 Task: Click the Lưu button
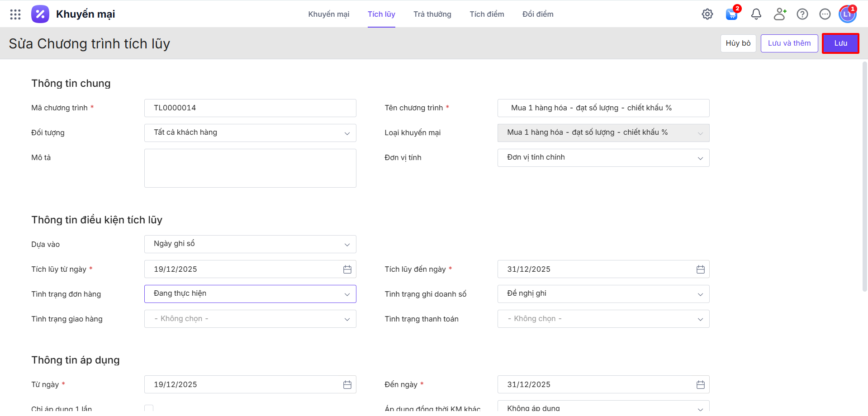[x=840, y=43]
